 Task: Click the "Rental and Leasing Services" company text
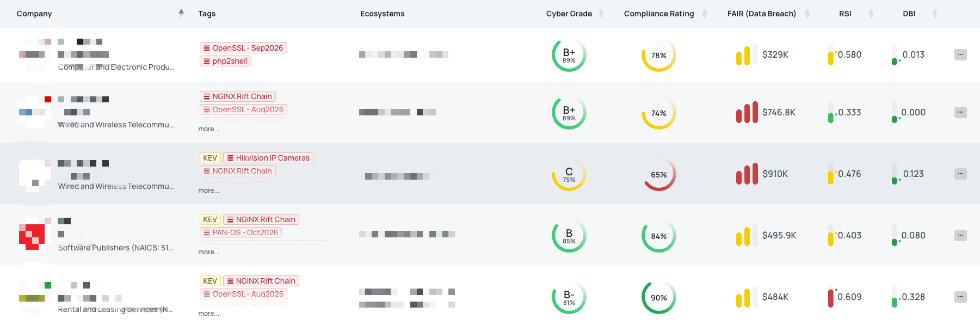tap(115, 309)
